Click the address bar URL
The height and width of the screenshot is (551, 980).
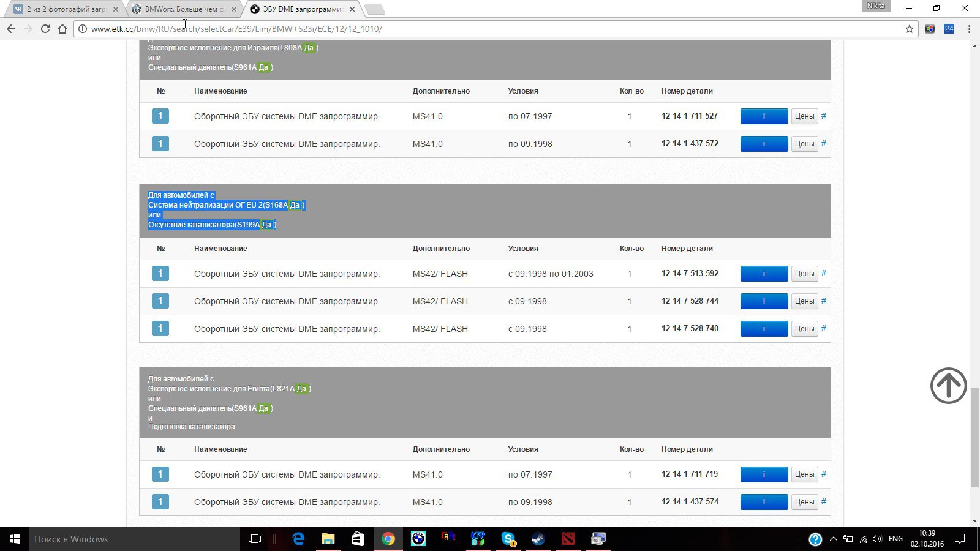pyautogui.click(x=236, y=29)
